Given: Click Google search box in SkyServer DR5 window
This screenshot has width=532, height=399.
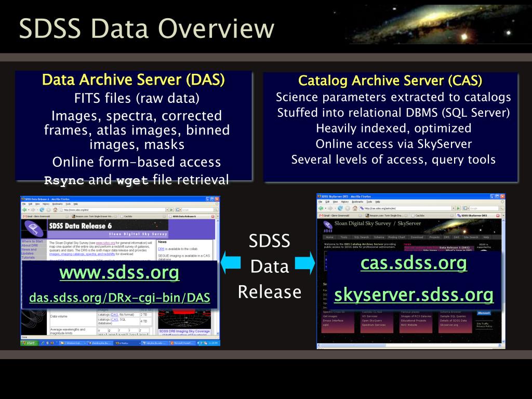Looking at the screenshot, I should pos(484,208).
